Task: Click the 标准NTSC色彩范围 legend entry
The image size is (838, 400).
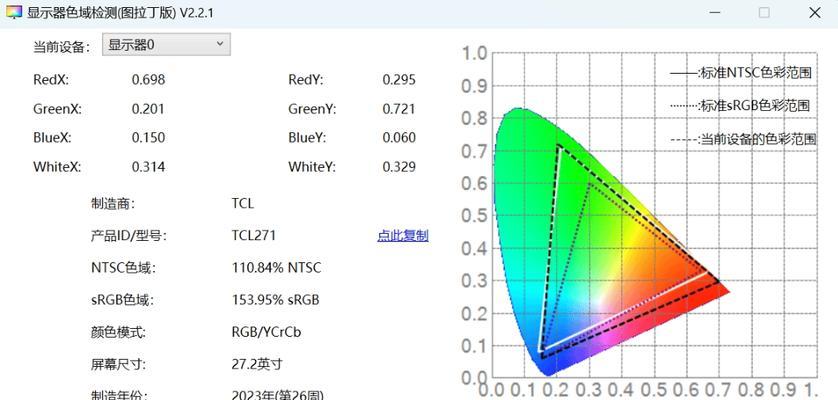Action: (x=741, y=73)
